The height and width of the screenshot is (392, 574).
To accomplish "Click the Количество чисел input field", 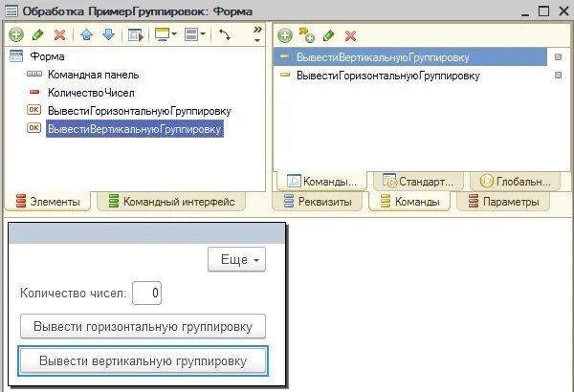I will coord(146,293).
